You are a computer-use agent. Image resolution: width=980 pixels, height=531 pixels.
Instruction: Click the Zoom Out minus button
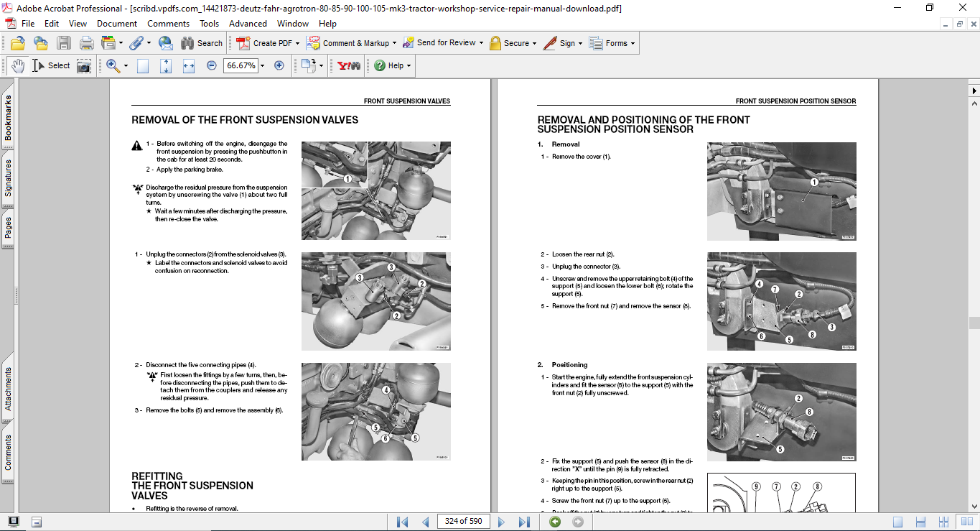211,65
